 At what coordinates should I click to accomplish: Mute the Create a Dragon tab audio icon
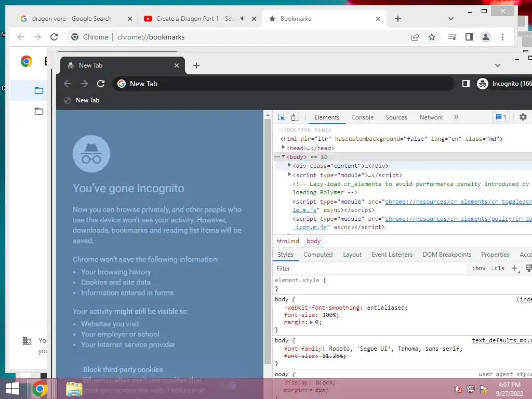[x=243, y=19]
